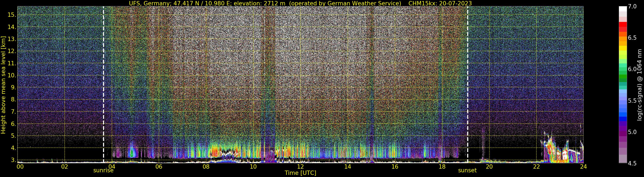
Task: Click the time axis tick '16'
Action: pyautogui.click(x=395, y=166)
